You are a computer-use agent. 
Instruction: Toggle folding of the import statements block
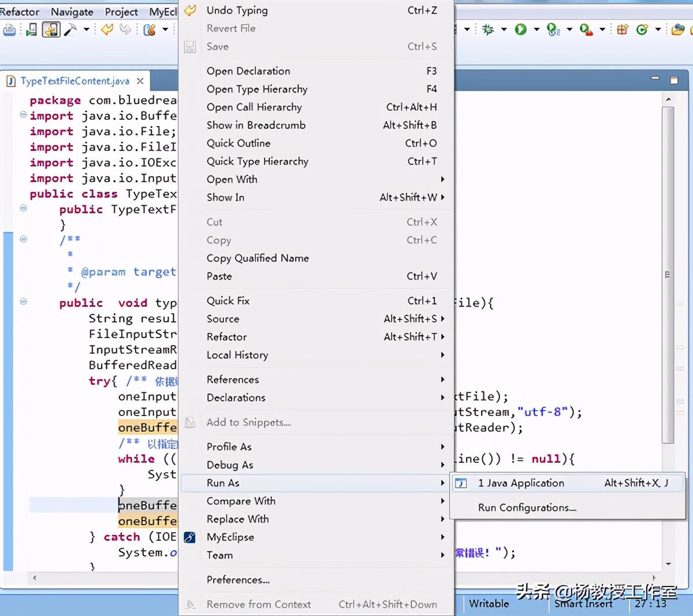pyautogui.click(x=24, y=115)
